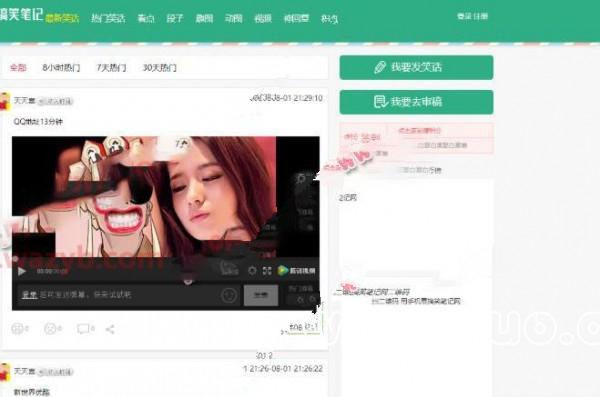This screenshot has width=600, height=397.
Task: Open video player settings gear
Action: [252, 271]
